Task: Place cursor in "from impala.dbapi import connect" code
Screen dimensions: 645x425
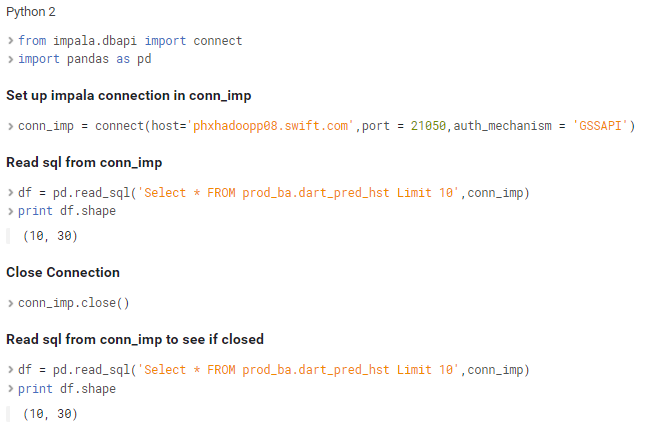Action: pyautogui.click(x=130, y=41)
